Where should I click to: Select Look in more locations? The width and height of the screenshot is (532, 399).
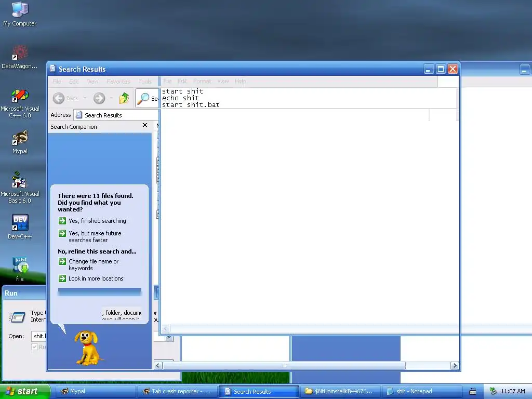tap(96, 278)
